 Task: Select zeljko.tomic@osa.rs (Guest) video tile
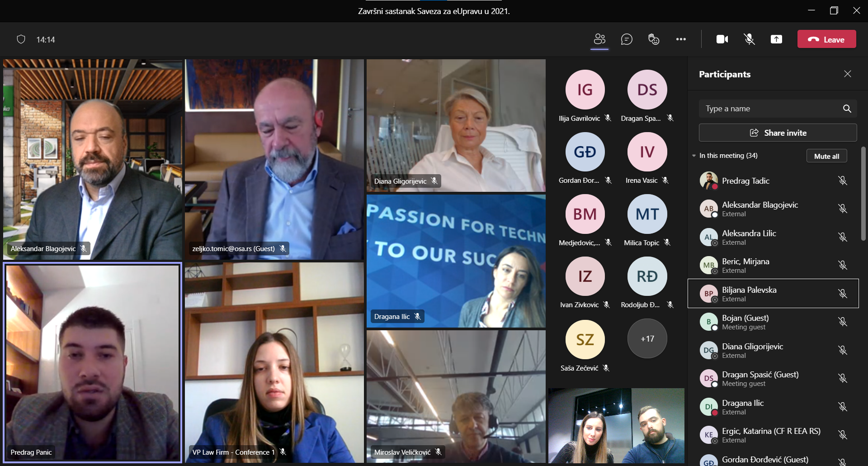coord(274,159)
